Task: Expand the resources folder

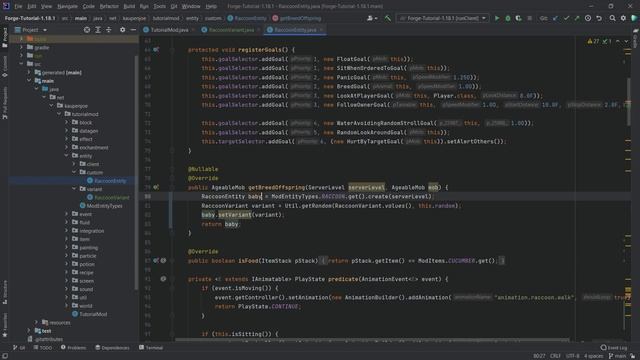Action: (x=36, y=322)
